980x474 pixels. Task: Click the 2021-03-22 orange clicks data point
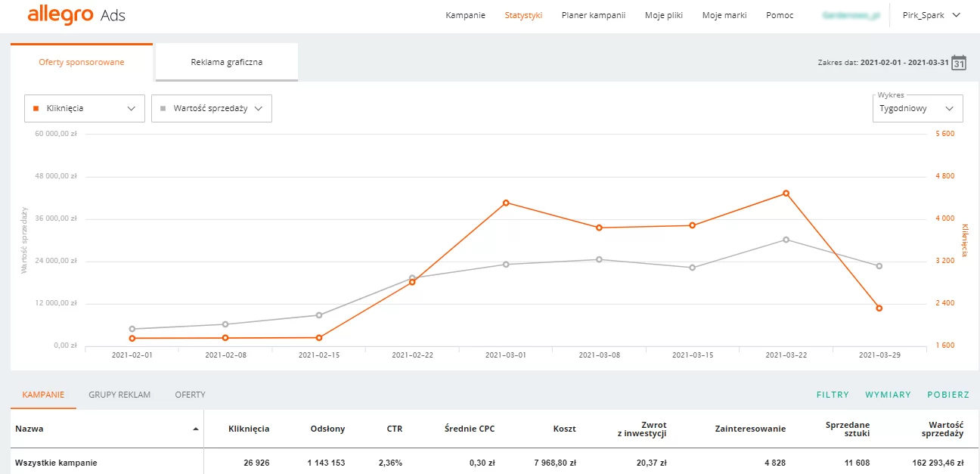coord(786,194)
